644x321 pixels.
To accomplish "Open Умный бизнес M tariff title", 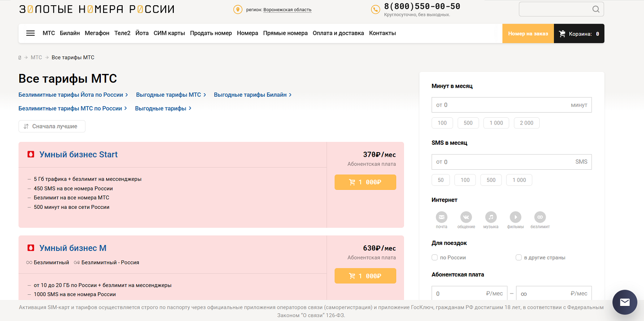I will pos(73,248).
